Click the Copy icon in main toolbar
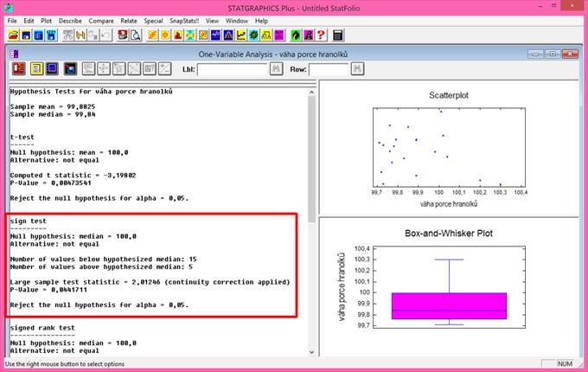 pyautogui.click(x=80, y=35)
